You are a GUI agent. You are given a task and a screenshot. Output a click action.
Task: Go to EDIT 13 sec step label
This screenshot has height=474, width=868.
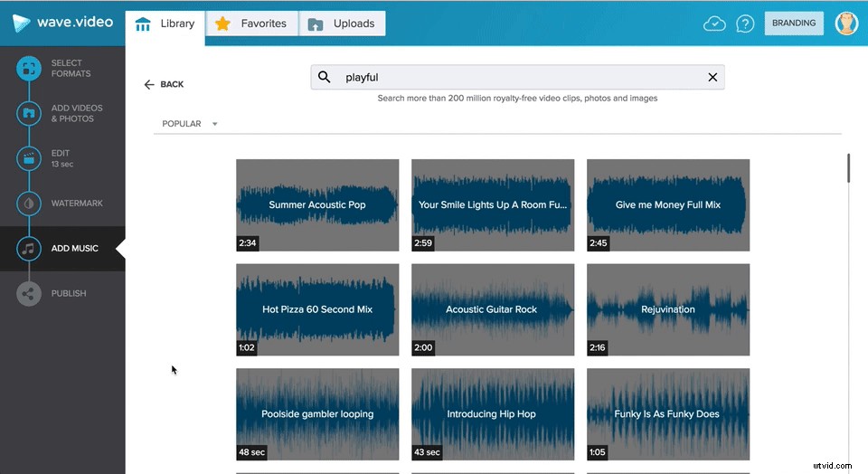[62, 158]
